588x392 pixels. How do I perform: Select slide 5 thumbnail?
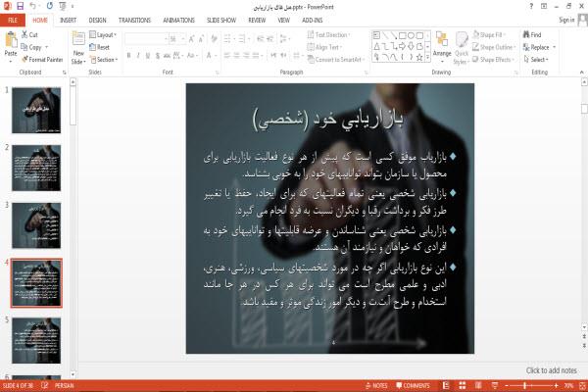(x=36, y=341)
